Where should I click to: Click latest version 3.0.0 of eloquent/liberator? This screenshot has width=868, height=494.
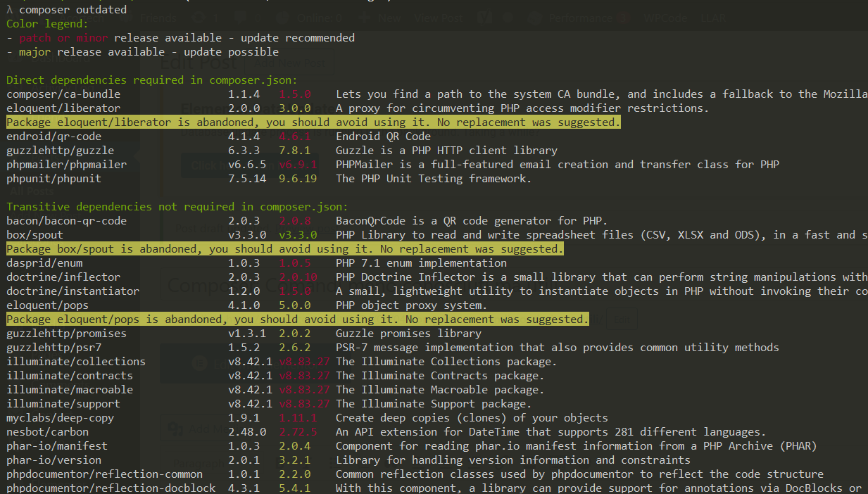294,108
